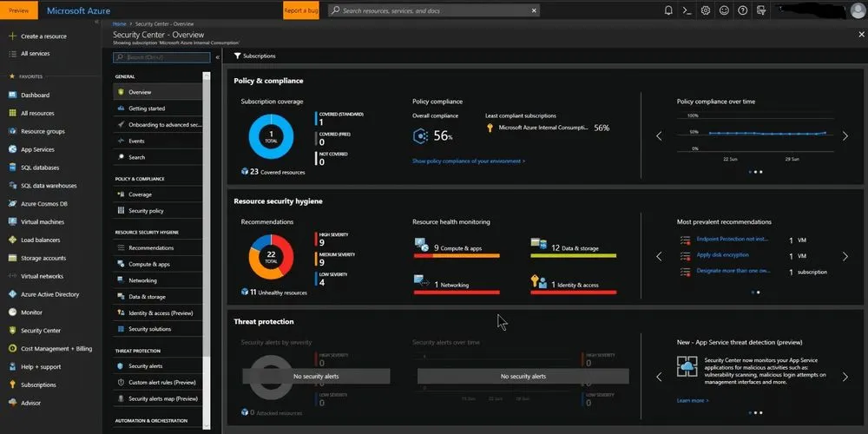The height and width of the screenshot is (434, 868).
Task: Click the Networking red health bar
Action: pyautogui.click(x=457, y=293)
